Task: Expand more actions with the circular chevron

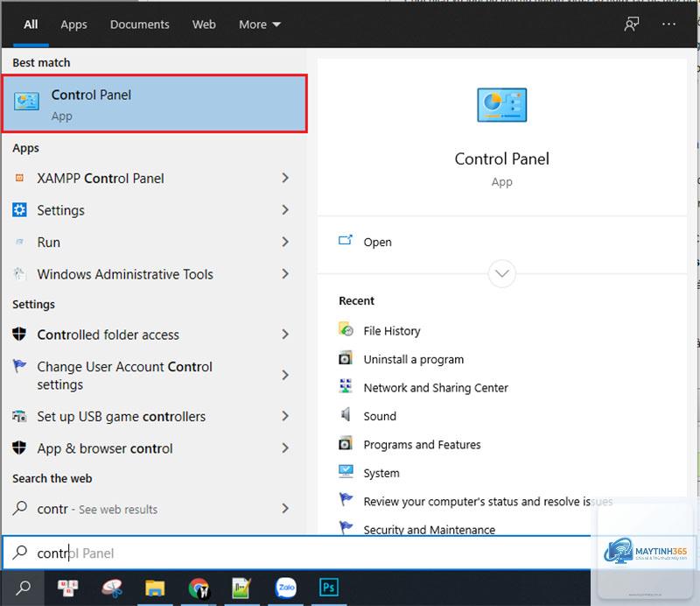Action: 501,273
